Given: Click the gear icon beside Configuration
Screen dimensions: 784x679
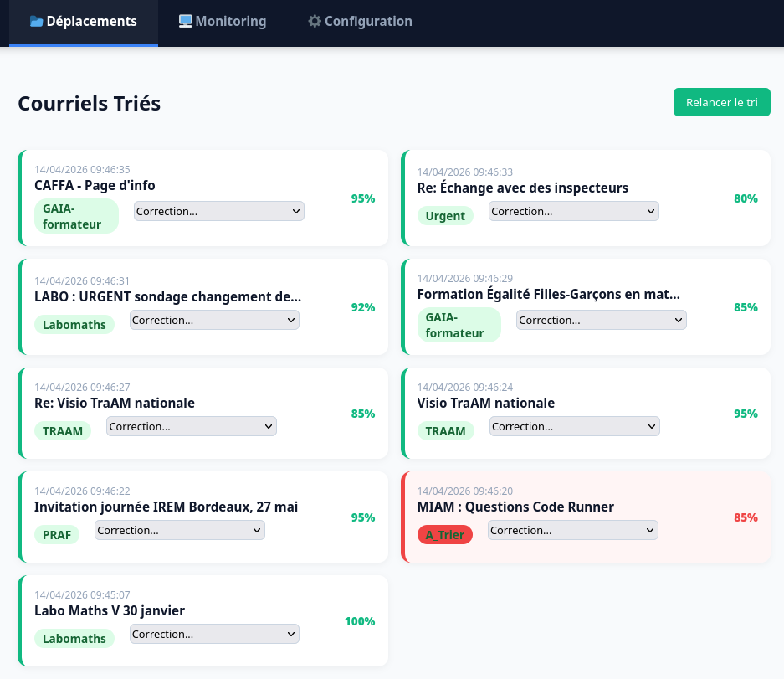Looking at the screenshot, I should (315, 22).
